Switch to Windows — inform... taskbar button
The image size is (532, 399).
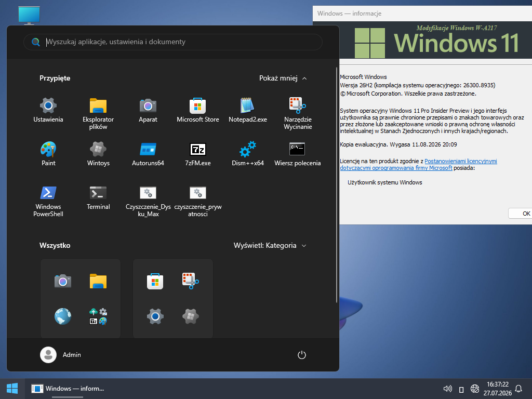[x=68, y=389]
